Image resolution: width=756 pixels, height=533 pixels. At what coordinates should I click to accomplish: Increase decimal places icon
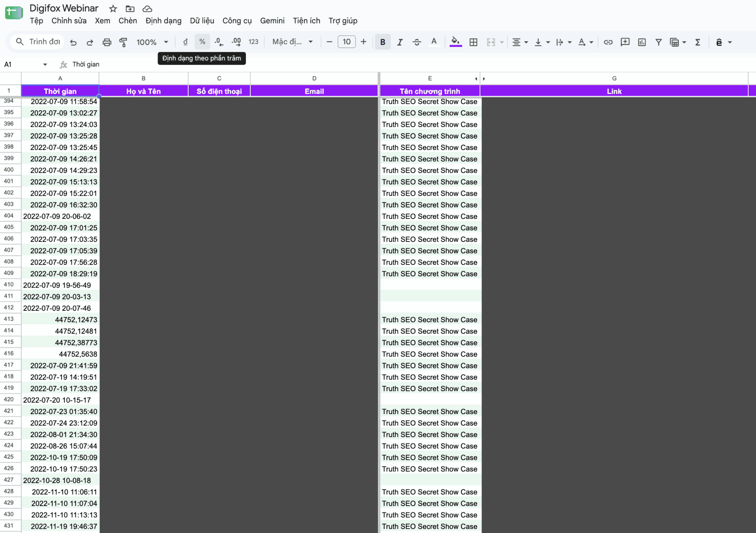[236, 42]
